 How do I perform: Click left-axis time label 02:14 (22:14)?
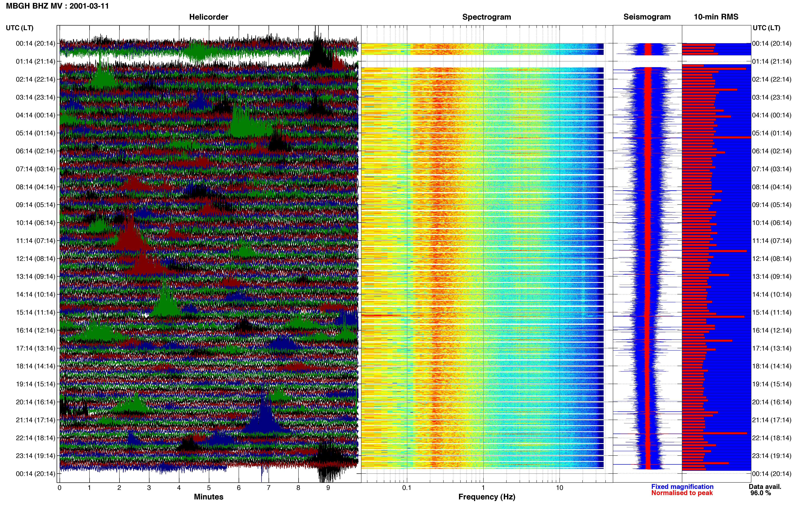pyautogui.click(x=36, y=79)
